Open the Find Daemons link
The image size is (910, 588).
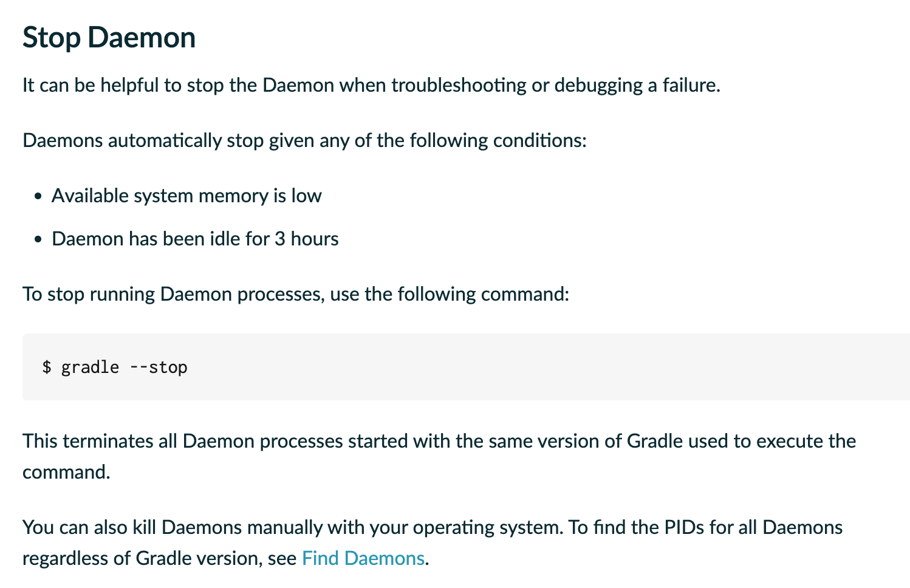pos(363,558)
